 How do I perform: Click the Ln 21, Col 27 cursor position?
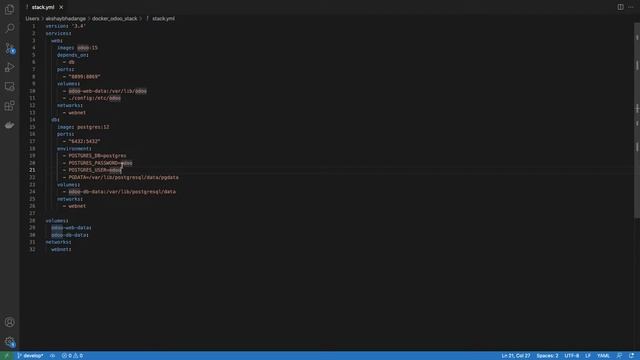(x=516, y=356)
